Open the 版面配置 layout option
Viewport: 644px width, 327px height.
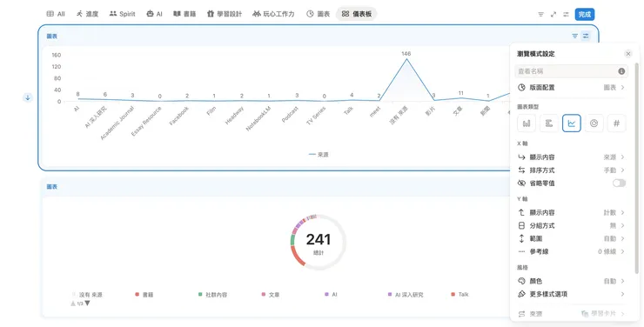(x=571, y=87)
